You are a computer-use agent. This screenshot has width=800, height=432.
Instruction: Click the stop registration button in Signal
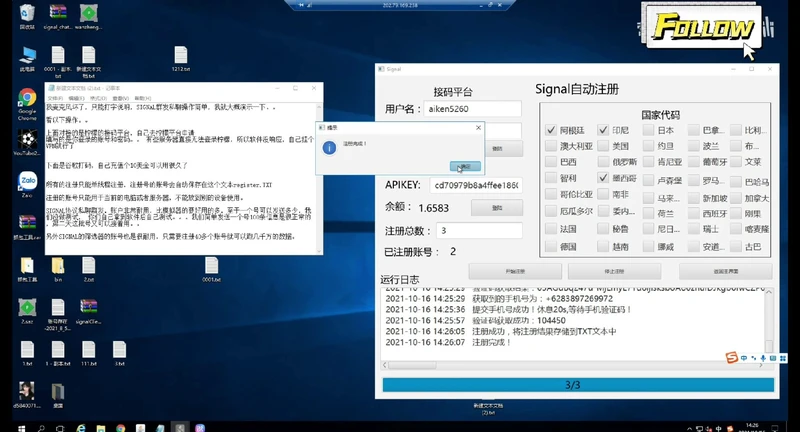[x=614, y=271]
